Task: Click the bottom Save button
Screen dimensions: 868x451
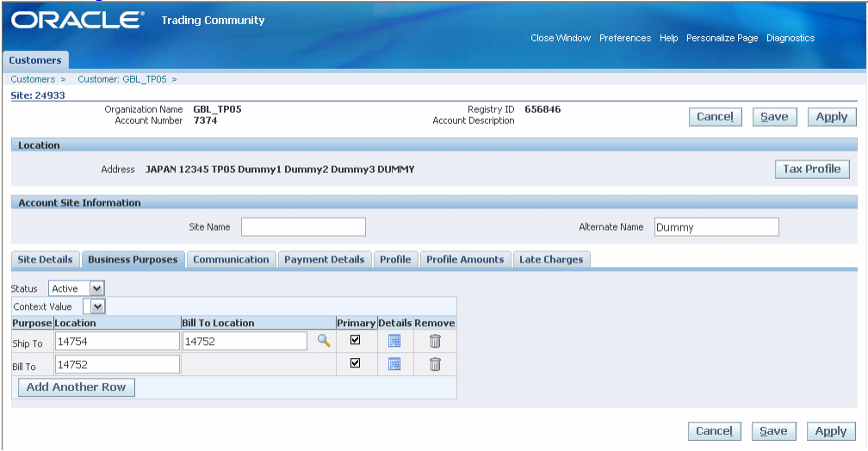Action: coord(773,431)
